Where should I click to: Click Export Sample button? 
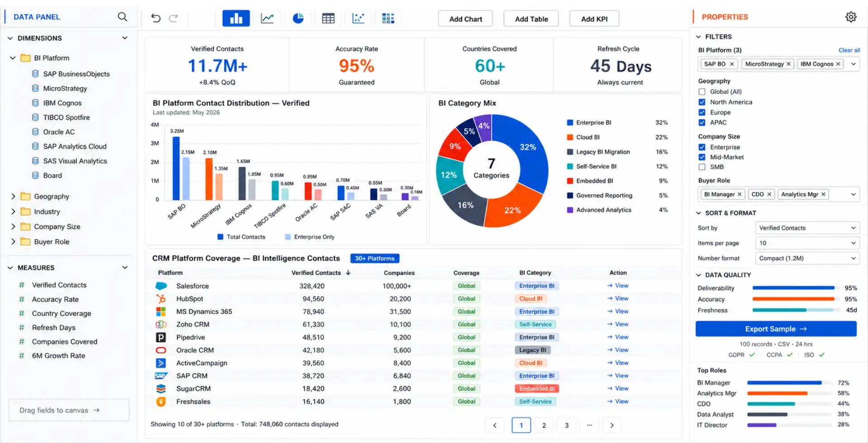[776, 329]
